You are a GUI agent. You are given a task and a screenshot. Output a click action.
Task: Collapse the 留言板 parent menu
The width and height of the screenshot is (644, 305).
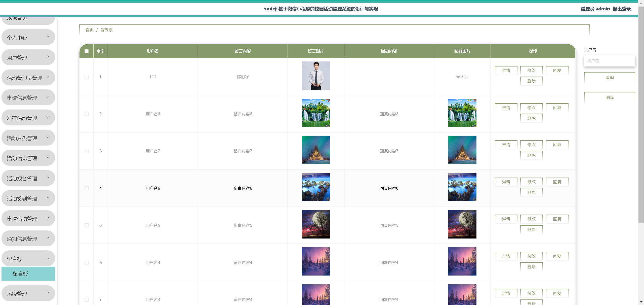click(x=28, y=259)
